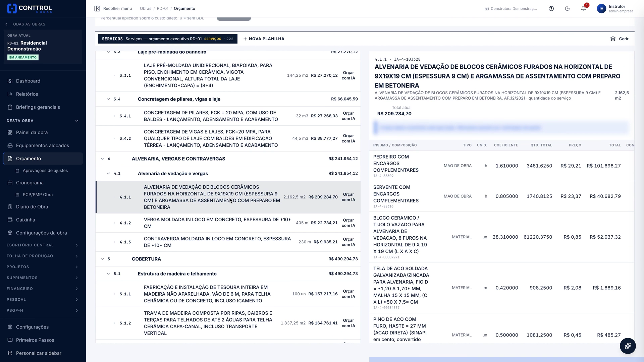This screenshot has width=644, height=362.
Task: Open the AI assistant sparkle button
Action: tap(628, 346)
